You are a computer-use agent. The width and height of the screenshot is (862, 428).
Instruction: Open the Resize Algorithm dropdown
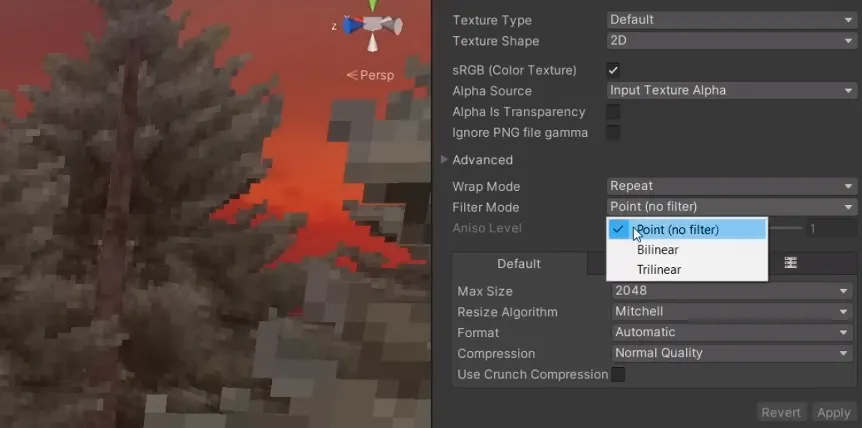click(731, 312)
